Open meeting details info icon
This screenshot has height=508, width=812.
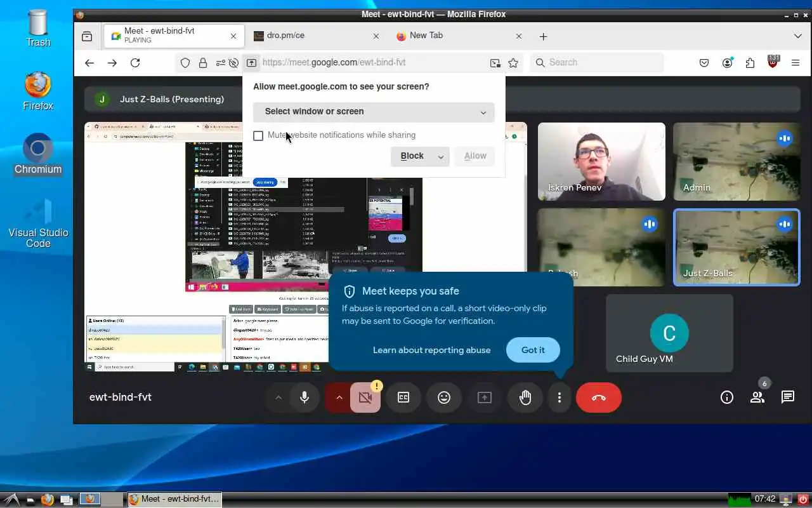[727, 398]
